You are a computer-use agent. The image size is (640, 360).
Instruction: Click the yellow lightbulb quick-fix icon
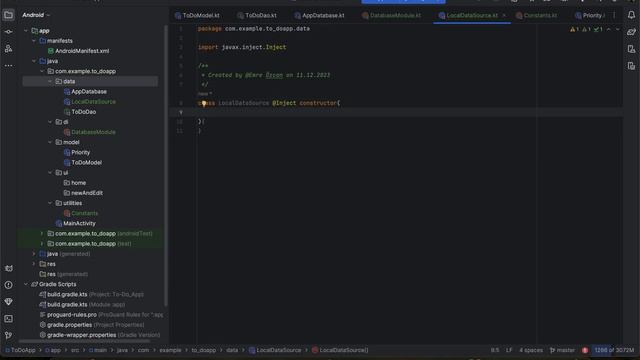point(204,104)
